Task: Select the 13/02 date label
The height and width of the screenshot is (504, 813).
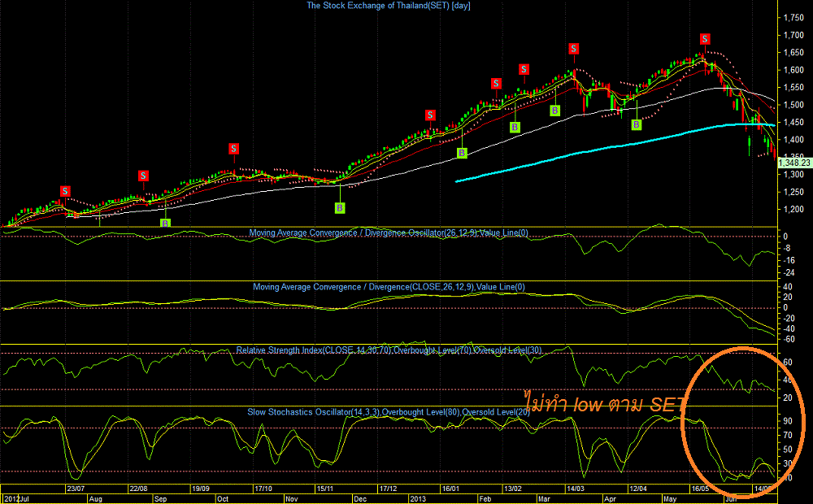Action: tap(513, 489)
